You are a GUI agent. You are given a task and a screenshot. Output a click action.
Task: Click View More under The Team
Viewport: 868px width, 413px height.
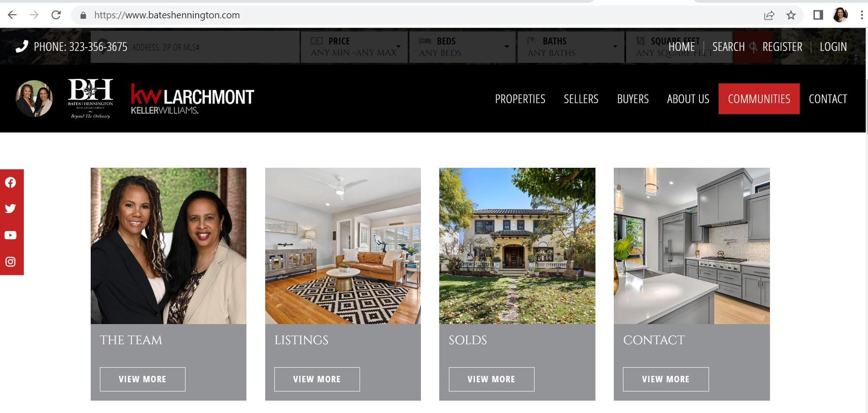click(142, 379)
